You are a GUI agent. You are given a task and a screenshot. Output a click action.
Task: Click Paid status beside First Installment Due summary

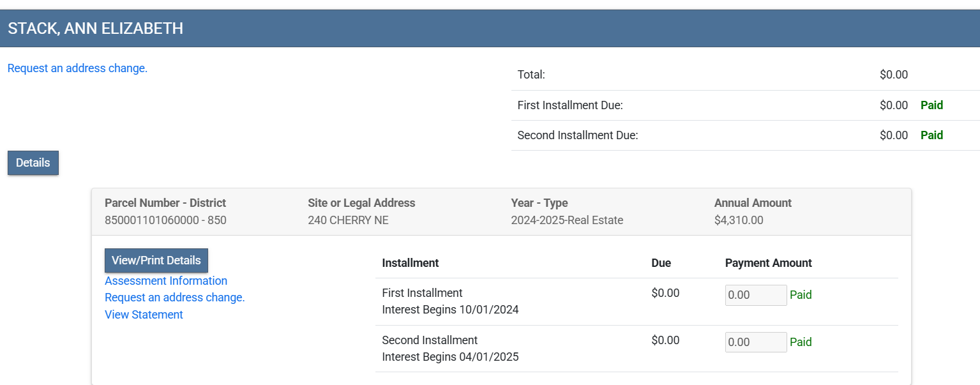click(x=931, y=105)
